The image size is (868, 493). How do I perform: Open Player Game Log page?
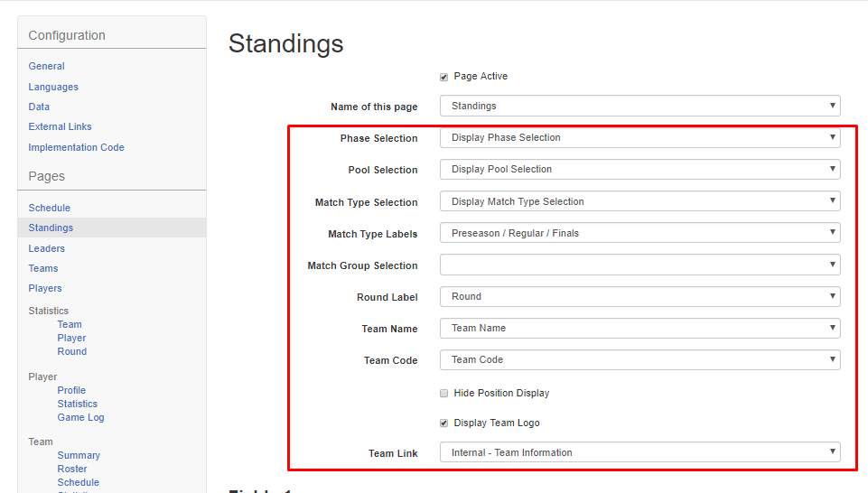click(x=80, y=417)
